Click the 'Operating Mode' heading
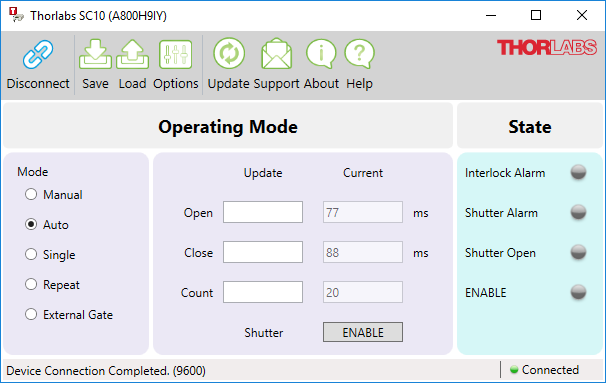This screenshot has height=383, width=606. point(228,127)
